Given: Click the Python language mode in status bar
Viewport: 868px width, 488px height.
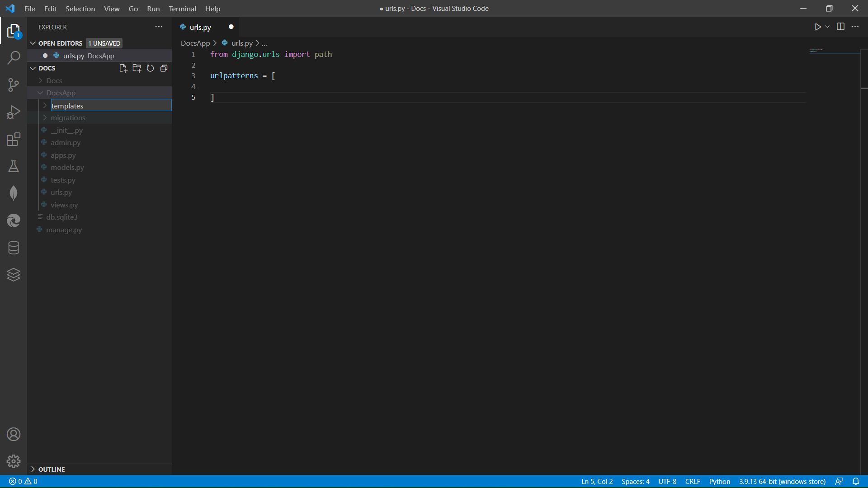Looking at the screenshot, I should (x=719, y=481).
